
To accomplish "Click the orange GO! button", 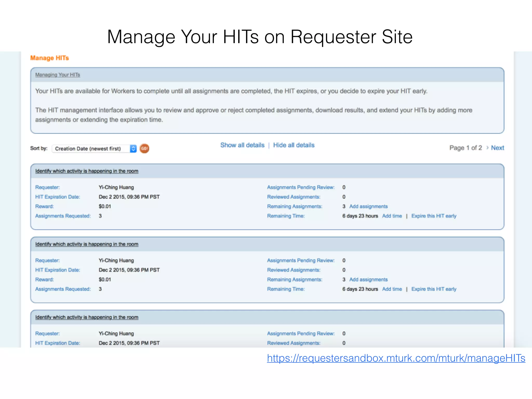I will pyautogui.click(x=144, y=149).
